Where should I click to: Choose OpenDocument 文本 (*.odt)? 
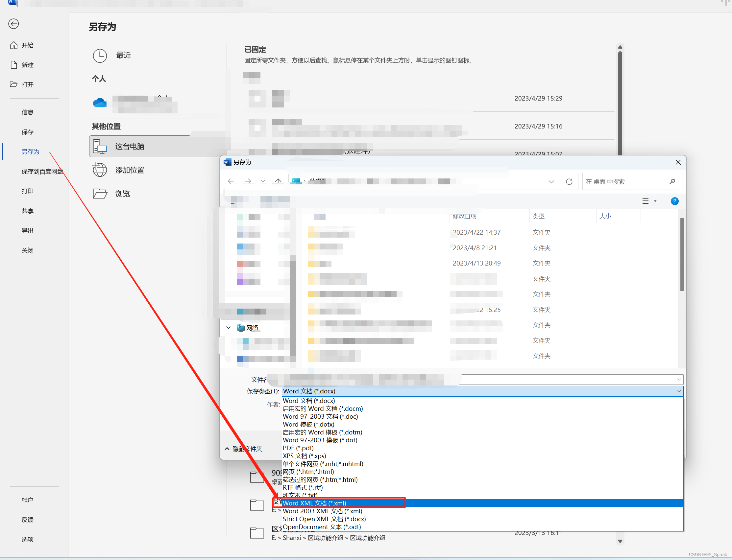click(482, 527)
